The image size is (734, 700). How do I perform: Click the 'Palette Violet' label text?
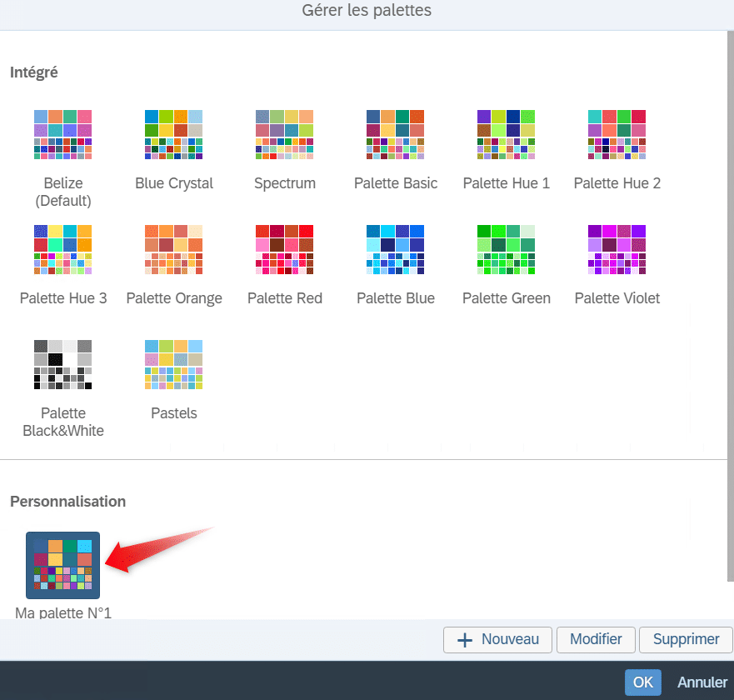pos(617,298)
